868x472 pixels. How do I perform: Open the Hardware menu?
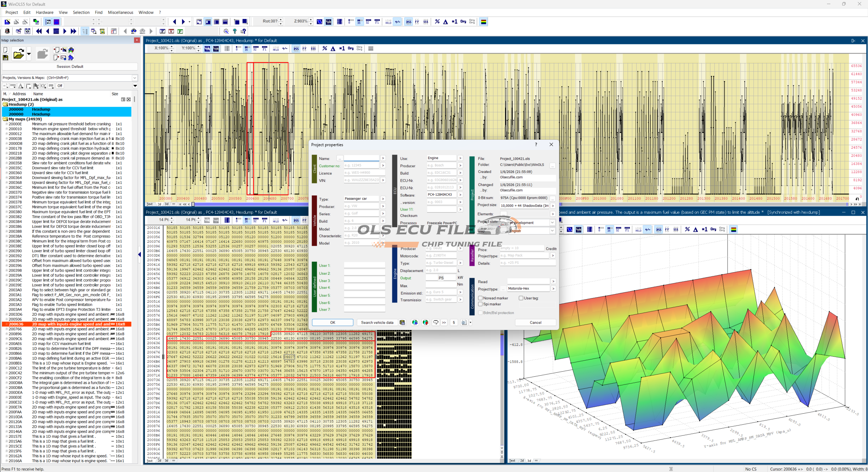[x=44, y=13]
